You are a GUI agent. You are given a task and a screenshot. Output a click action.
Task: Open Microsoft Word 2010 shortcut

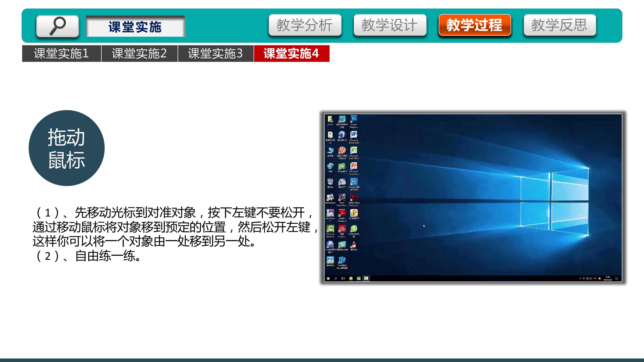tap(354, 135)
